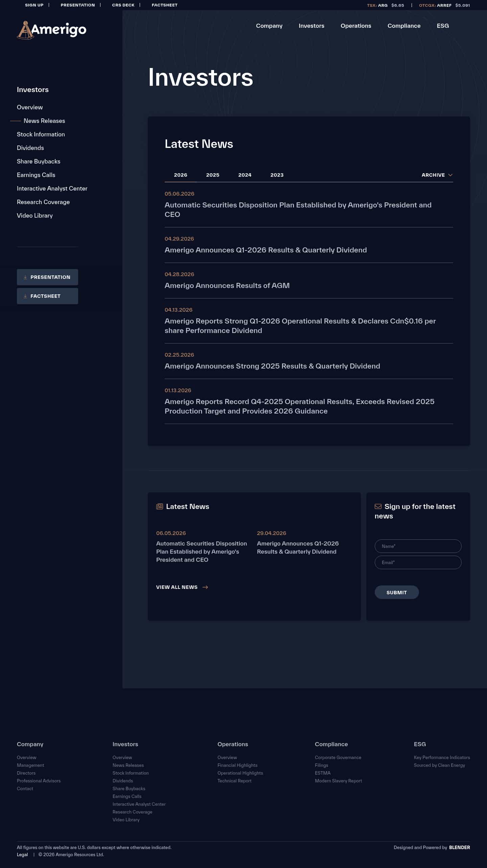Open ESTMA in the footer
487x868 pixels.
(x=323, y=773)
